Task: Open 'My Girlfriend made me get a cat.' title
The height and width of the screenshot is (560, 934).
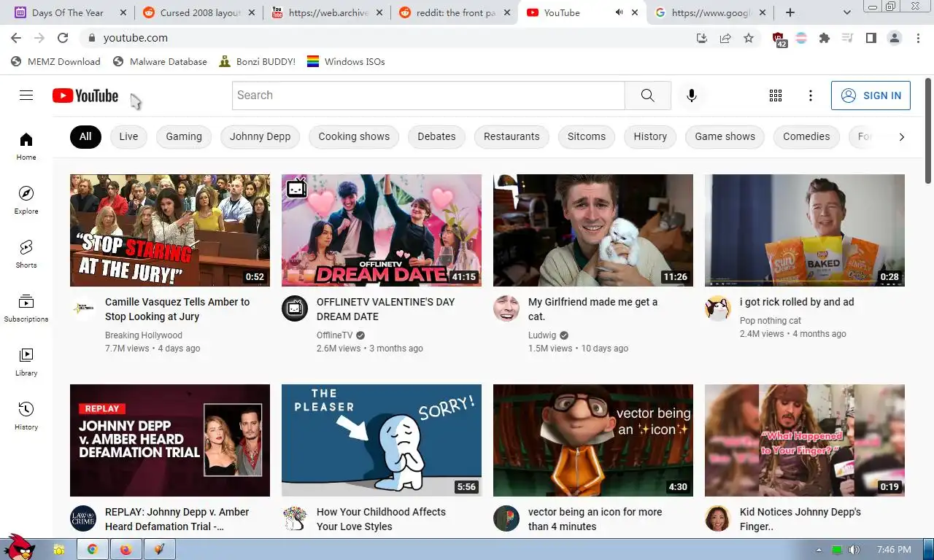Action: coord(593,309)
